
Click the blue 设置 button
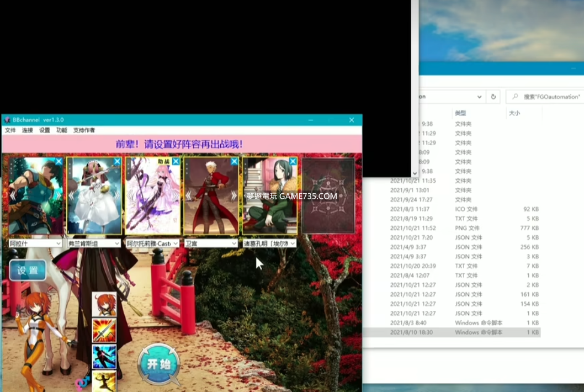[28, 270]
